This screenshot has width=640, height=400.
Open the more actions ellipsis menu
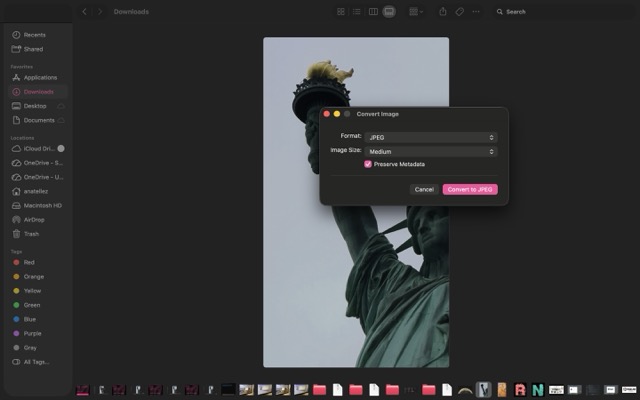click(x=476, y=12)
